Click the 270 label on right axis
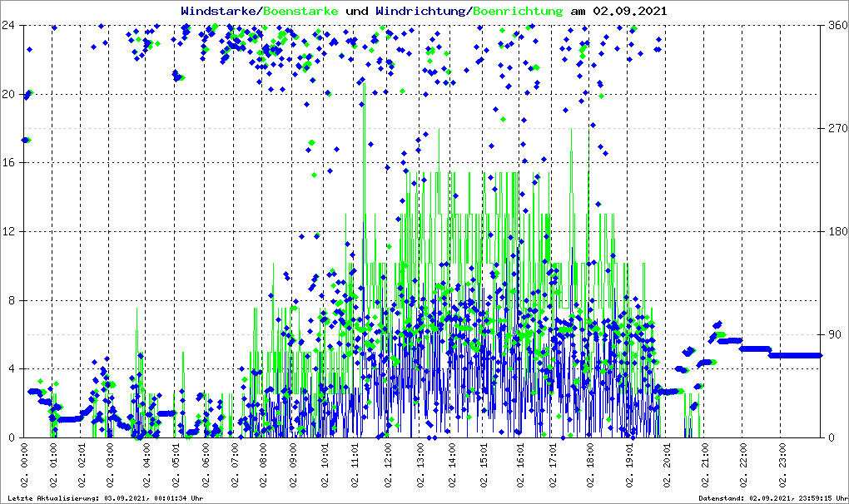Screen dimensions: 849x504 click(x=837, y=129)
